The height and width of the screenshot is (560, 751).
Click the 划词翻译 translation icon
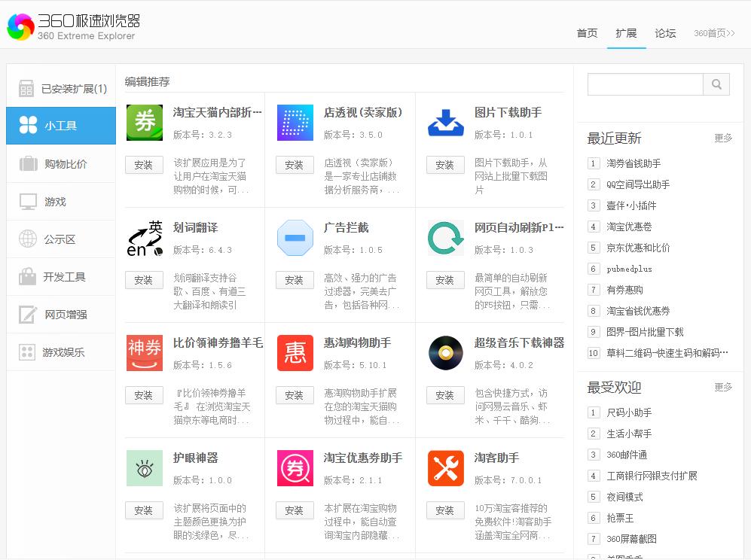point(143,238)
